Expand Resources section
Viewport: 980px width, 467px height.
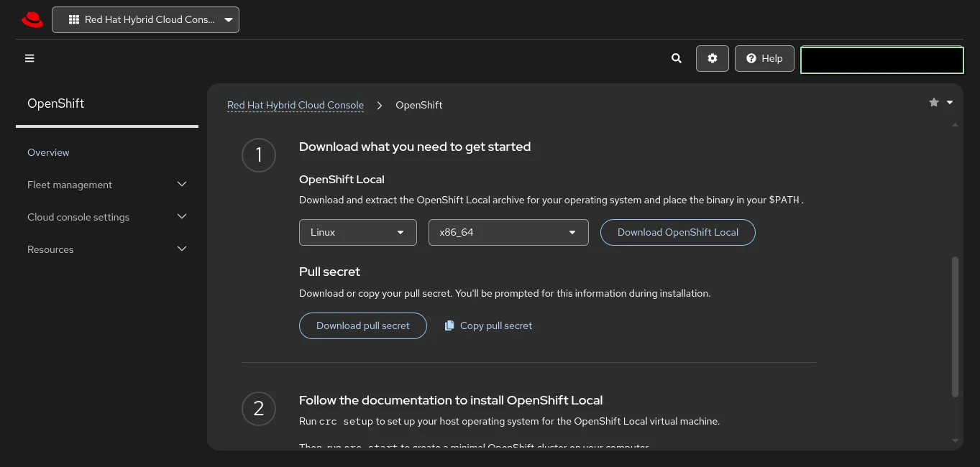[x=107, y=249]
